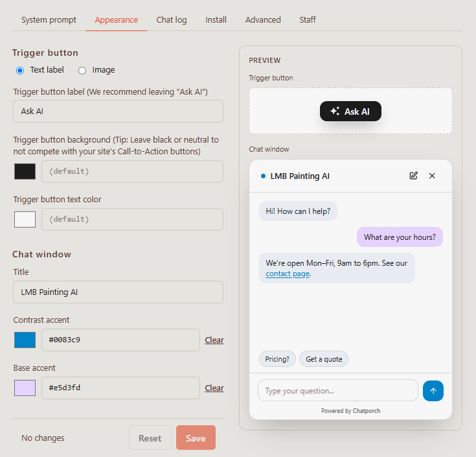
Task: Open the Advanced tab
Action: click(x=263, y=19)
